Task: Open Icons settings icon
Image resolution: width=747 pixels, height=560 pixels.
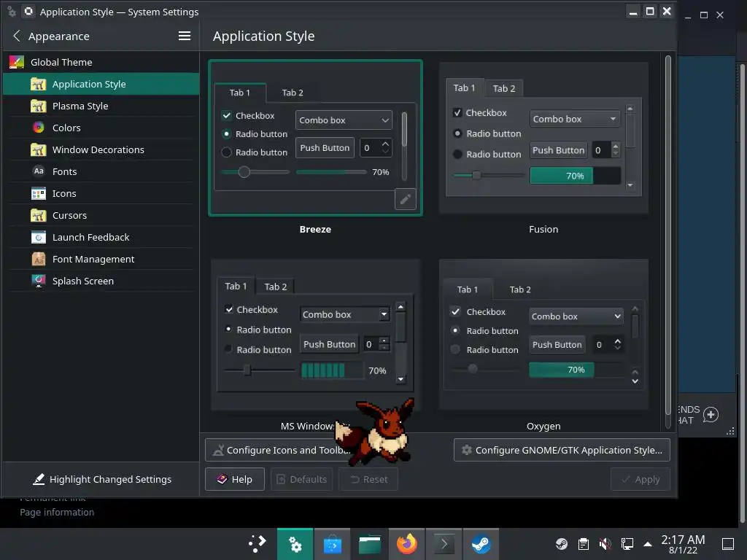Action: pos(38,193)
